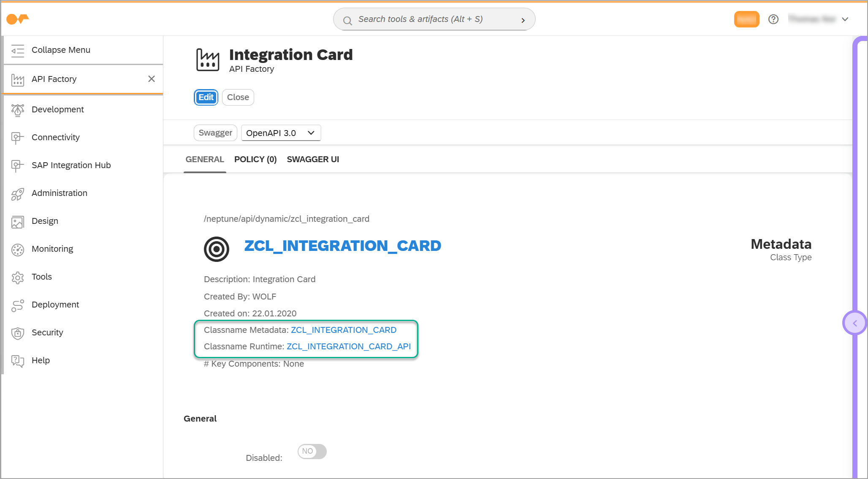Open the Administration rocket icon
The width and height of the screenshot is (868, 479).
(17, 193)
